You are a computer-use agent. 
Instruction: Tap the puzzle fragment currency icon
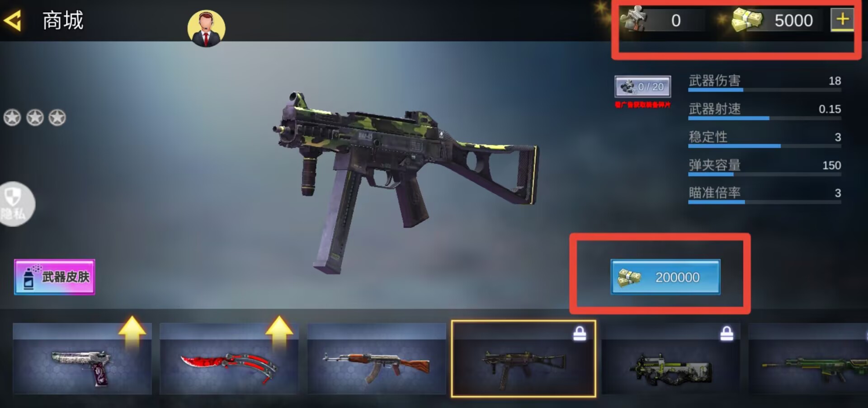(x=633, y=19)
